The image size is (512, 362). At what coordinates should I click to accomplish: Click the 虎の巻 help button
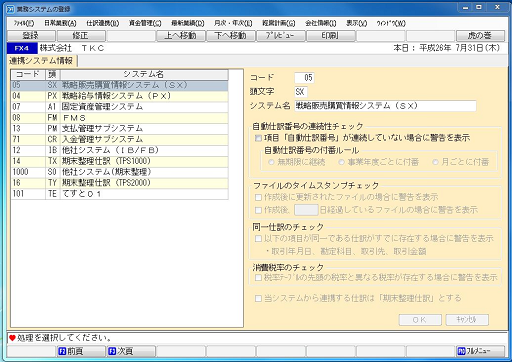[x=480, y=35]
